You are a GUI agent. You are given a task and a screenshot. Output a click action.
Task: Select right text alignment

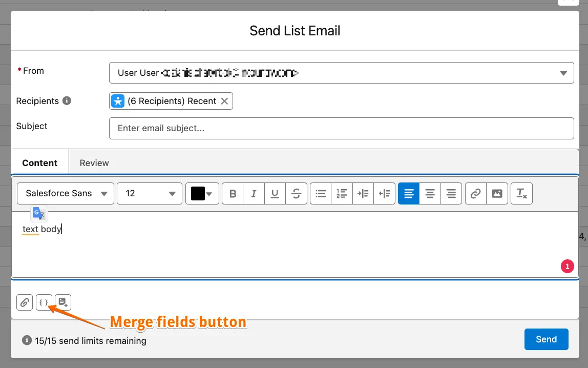click(x=451, y=194)
